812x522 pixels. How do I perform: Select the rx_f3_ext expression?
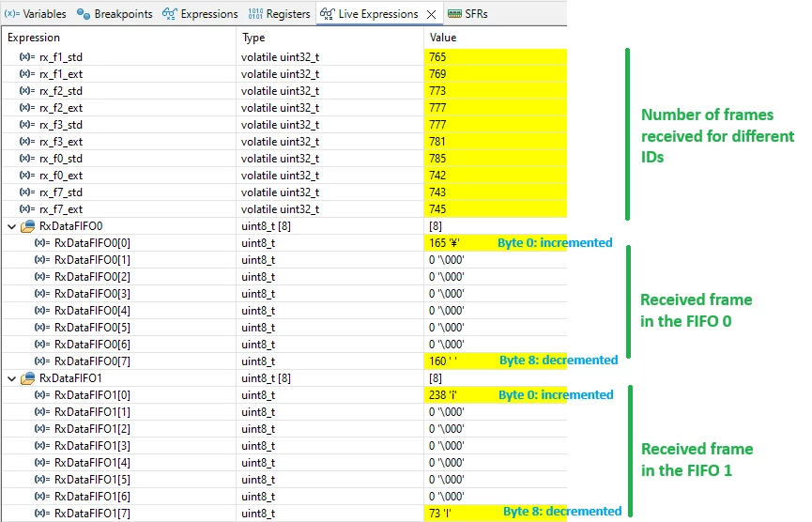coord(61,142)
